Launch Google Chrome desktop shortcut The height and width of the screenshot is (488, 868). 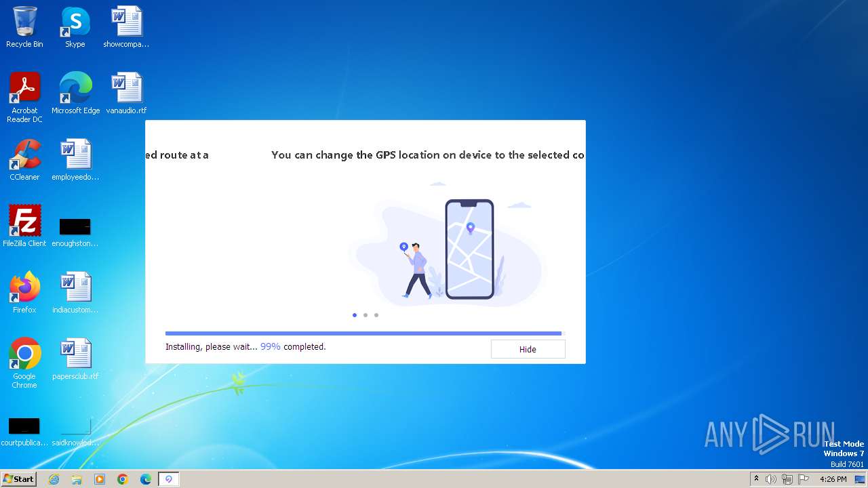[24, 363]
